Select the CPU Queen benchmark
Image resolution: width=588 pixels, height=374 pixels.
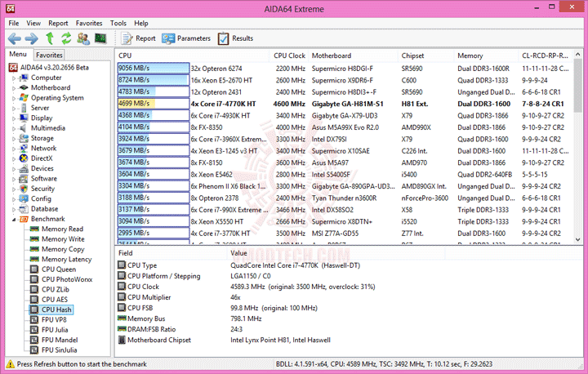[x=59, y=269]
